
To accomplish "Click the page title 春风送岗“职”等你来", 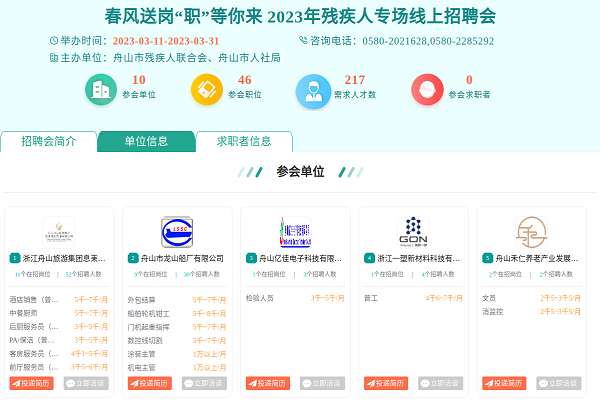I will 184,16.
